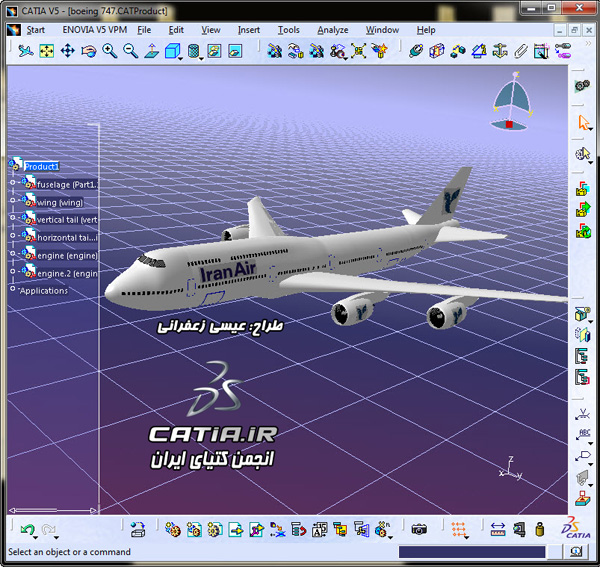
Task: Click the Fly Mode airplane icon
Action: pyautogui.click(x=25, y=51)
